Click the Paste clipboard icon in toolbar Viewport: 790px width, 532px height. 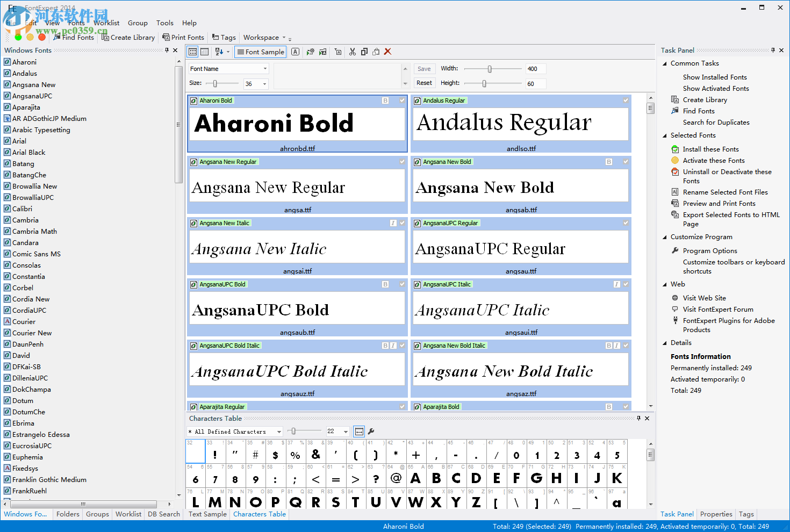(x=376, y=52)
